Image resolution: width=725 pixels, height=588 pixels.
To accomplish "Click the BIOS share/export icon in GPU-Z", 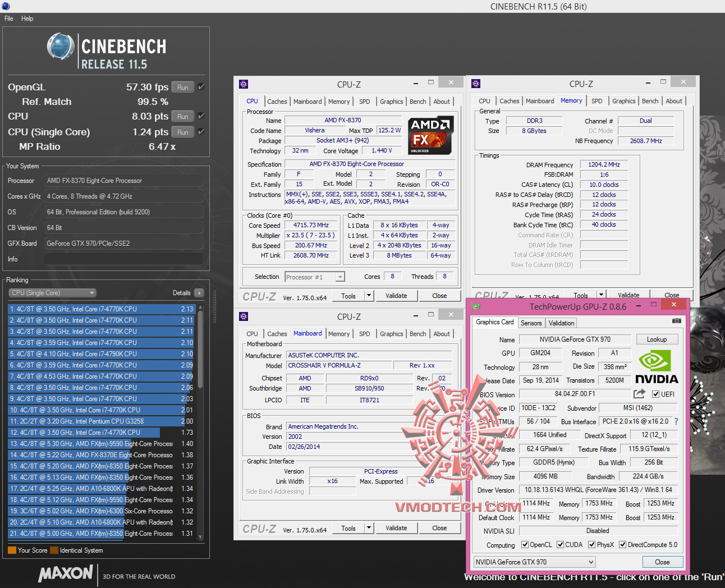I will click(639, 394).
